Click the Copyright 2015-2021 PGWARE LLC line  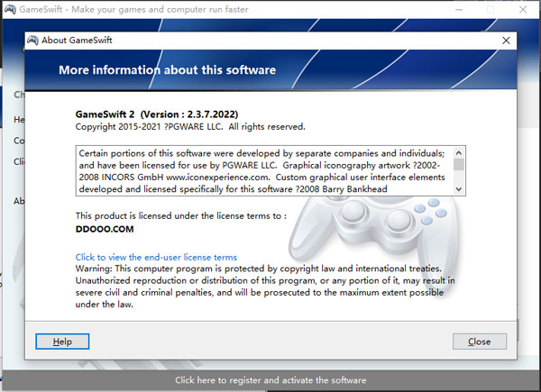click(190, 126)
